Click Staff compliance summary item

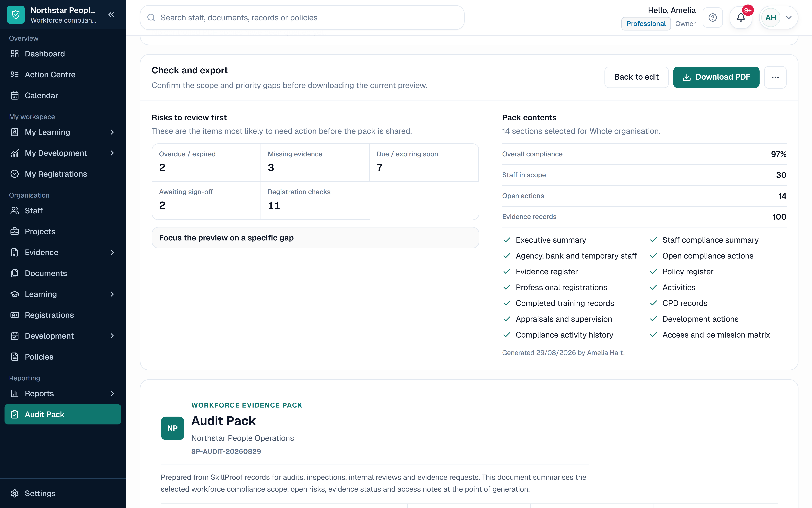[x=704, y=240]
